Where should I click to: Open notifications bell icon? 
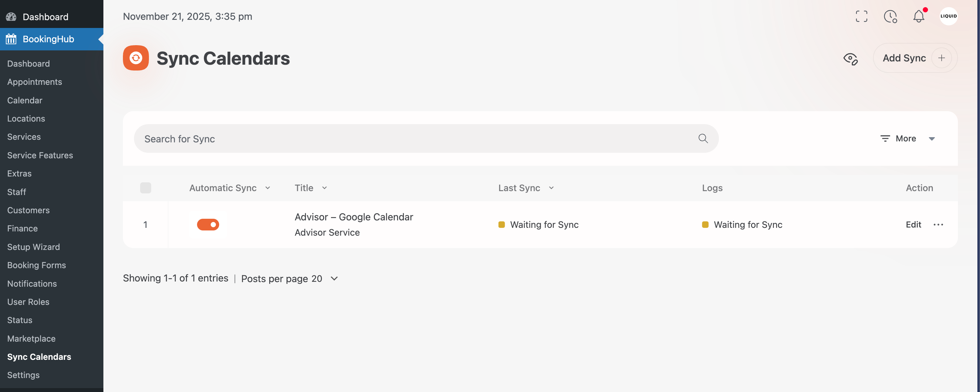pos(918,16)
